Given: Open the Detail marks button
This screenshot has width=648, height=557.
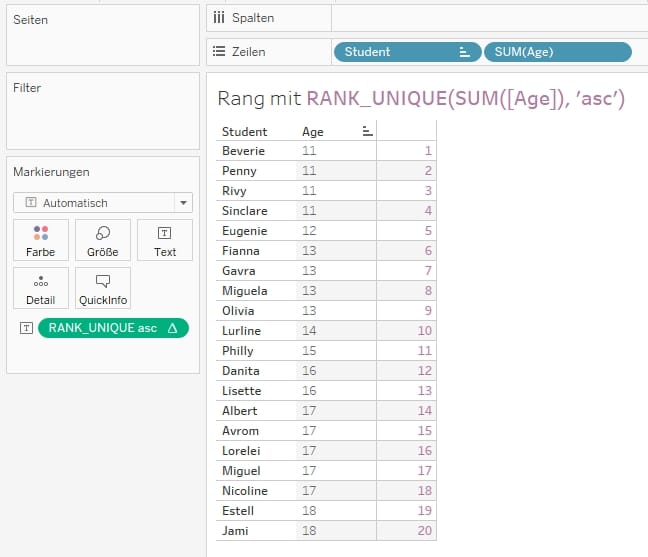Looking at the screenshot, I should tap(41, 288).
